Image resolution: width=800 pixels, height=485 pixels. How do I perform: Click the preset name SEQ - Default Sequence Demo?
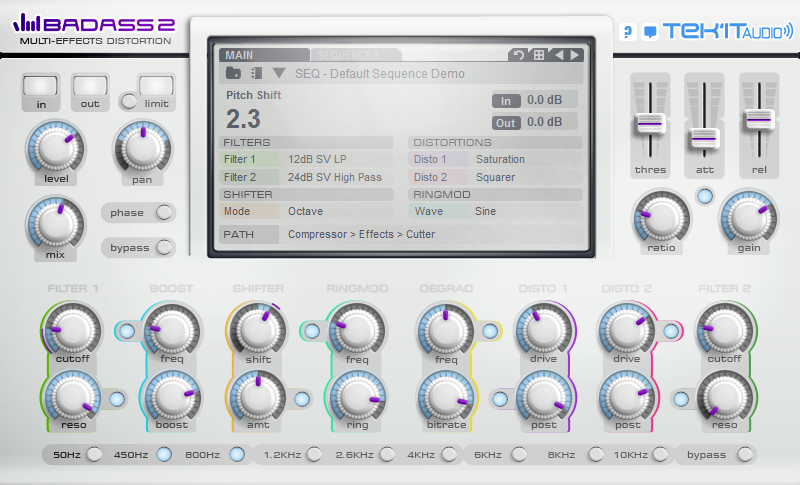tap(380, 74)
